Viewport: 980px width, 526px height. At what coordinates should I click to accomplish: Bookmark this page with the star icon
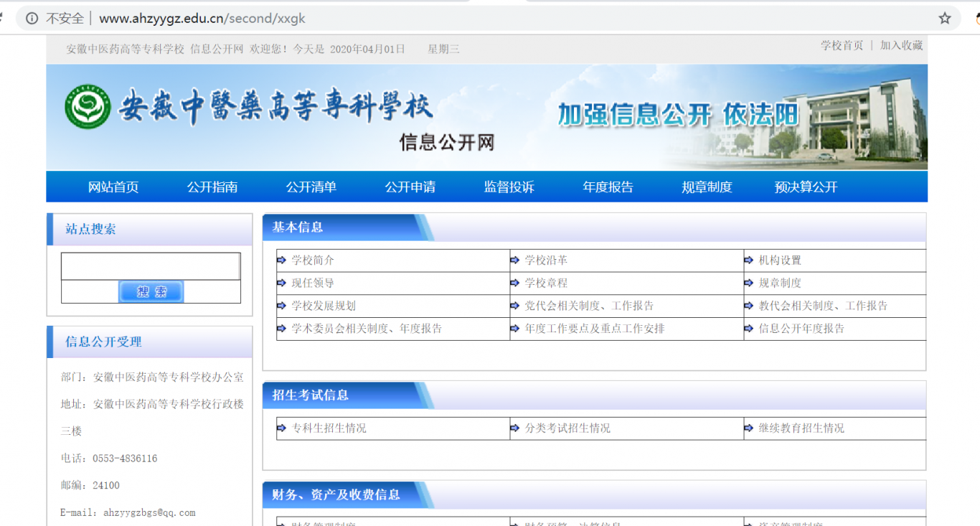point(945,19)
